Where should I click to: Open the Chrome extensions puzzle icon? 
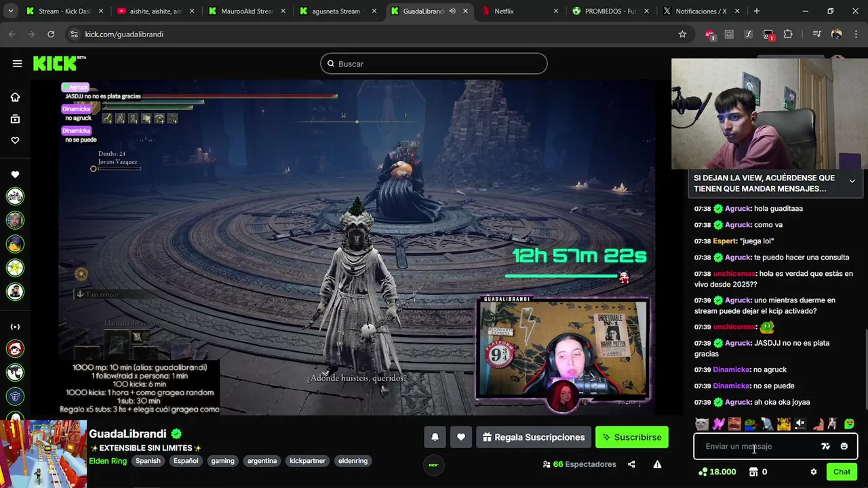[x=788, y=34]
